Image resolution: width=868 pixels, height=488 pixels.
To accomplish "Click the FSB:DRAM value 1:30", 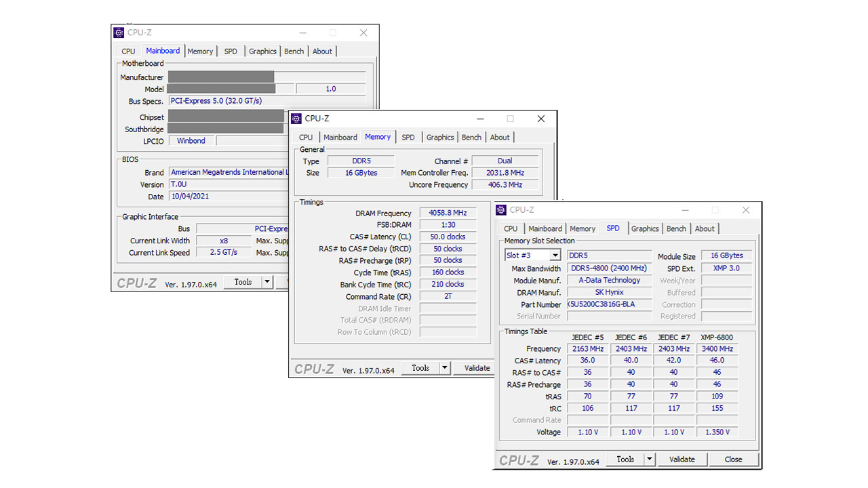I will 448,225.
